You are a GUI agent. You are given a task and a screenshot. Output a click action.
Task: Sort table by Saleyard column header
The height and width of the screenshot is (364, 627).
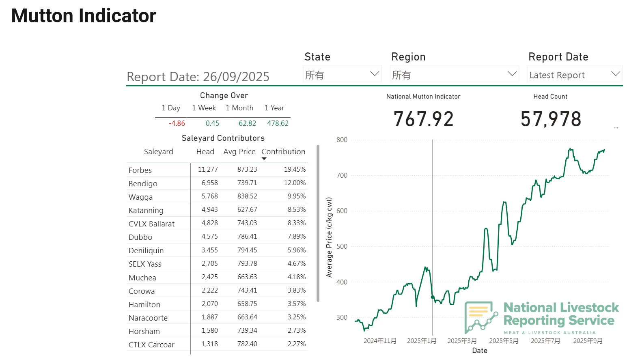(x=158, y=152)
